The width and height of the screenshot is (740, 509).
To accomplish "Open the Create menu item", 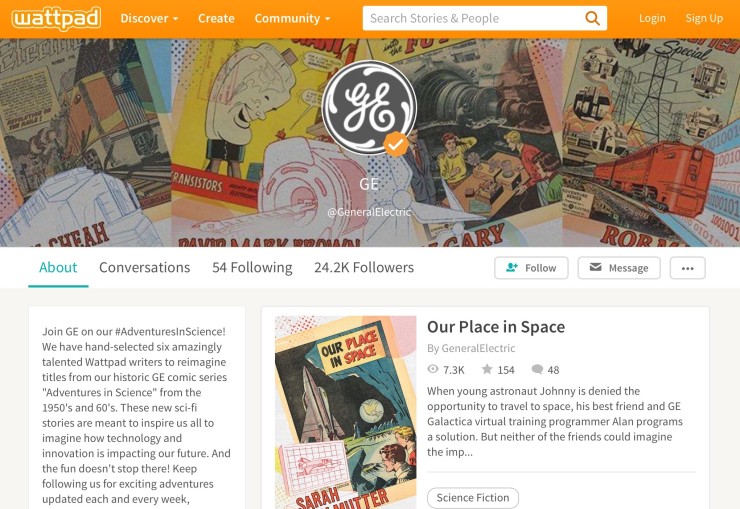I will (216, 18).
